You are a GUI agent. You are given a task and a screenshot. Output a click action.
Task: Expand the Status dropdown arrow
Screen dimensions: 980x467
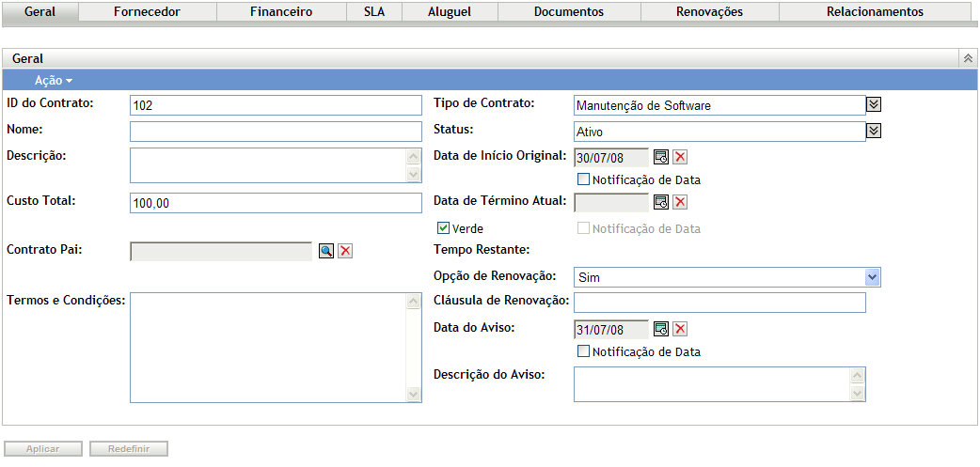click(873, 131)
